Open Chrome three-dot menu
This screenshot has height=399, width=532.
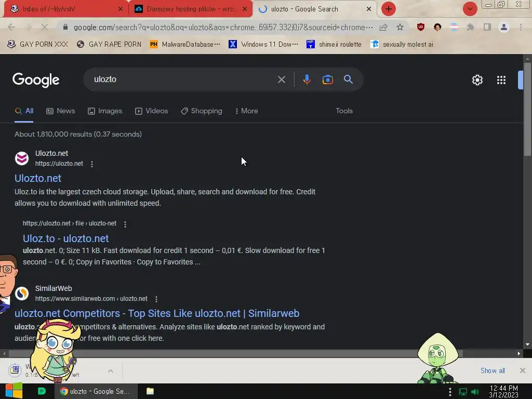click(521, 27)
